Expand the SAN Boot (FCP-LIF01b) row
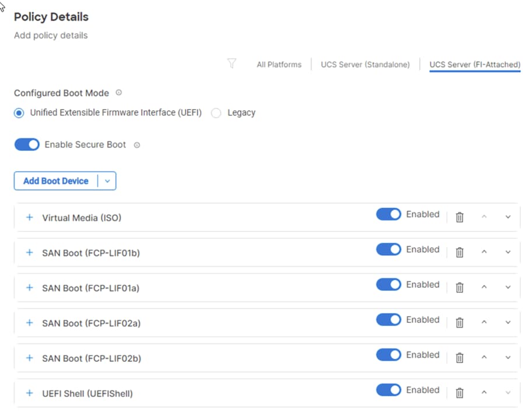The height and width of the screenshot is (415, 532). (30, 253)
